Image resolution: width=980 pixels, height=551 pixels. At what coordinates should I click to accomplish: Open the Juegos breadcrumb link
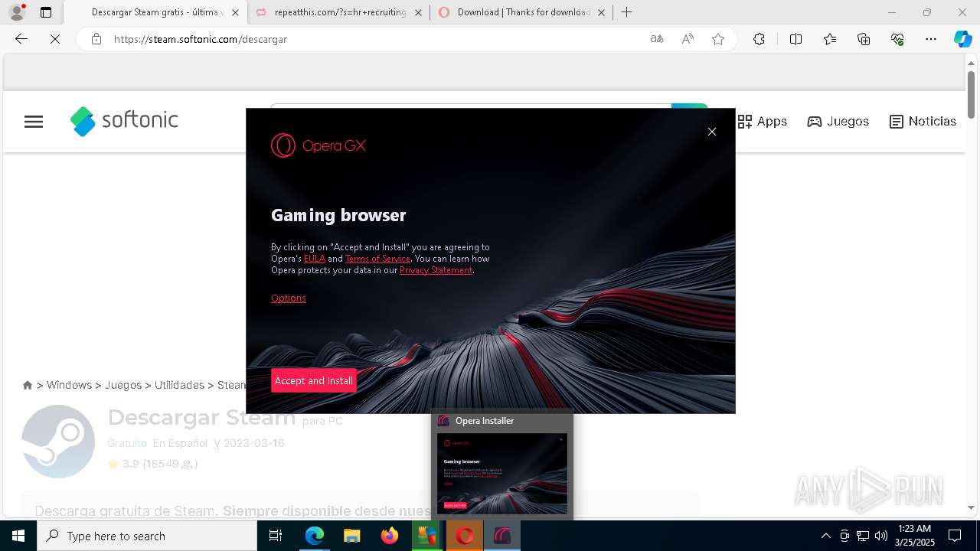point(123,385)
